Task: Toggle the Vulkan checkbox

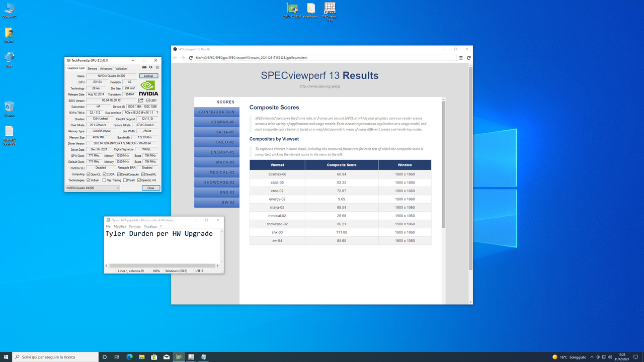Action: (x=89, y=180)
